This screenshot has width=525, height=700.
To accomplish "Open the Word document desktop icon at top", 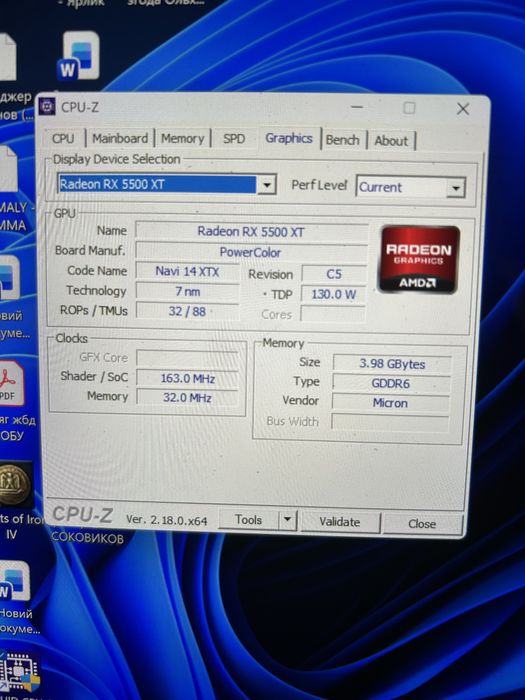I will 79,56.
